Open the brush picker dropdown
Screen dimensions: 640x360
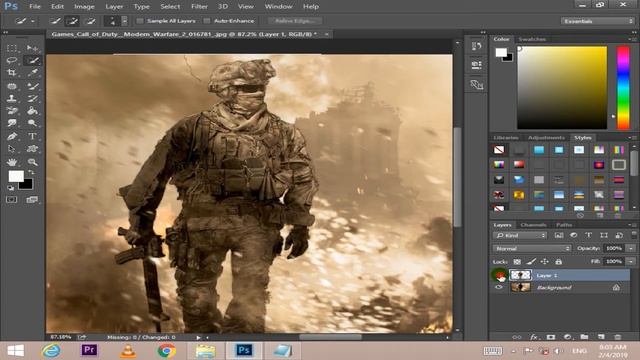[x=124, y=21]
